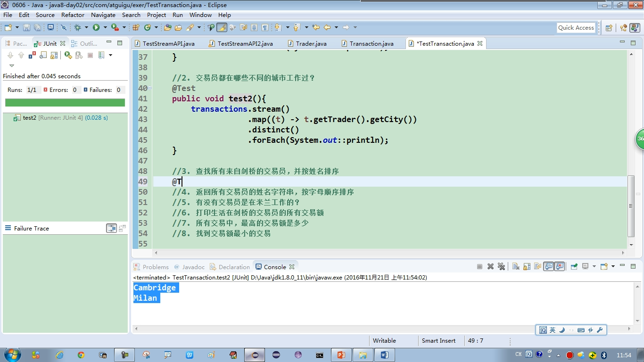Open the Javadoc view tab
The image size is (644, 362).
pos(189,267)
